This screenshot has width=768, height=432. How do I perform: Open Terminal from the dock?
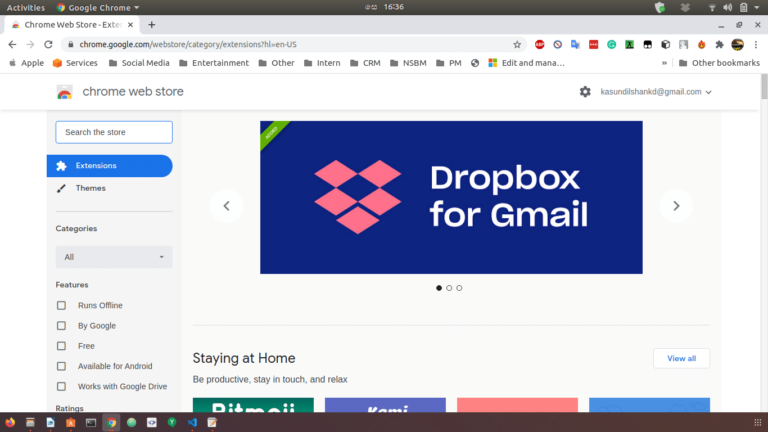pos(91,422)
